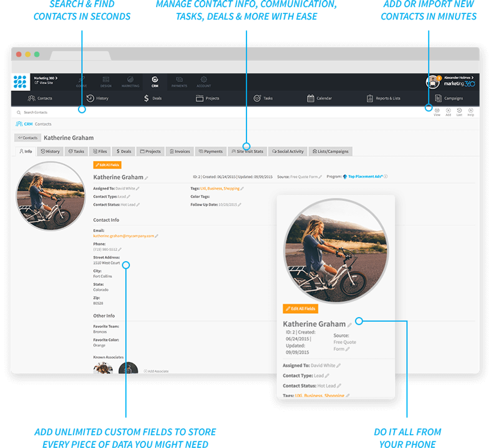Edit Katherine Graham name pencil icon
This screenshot has height=448, width=493.
(x=146, y=178)
